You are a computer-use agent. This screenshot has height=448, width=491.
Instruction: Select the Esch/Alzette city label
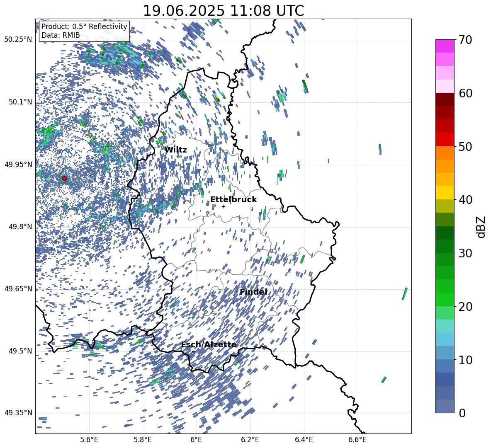click(x=209, y=345)
